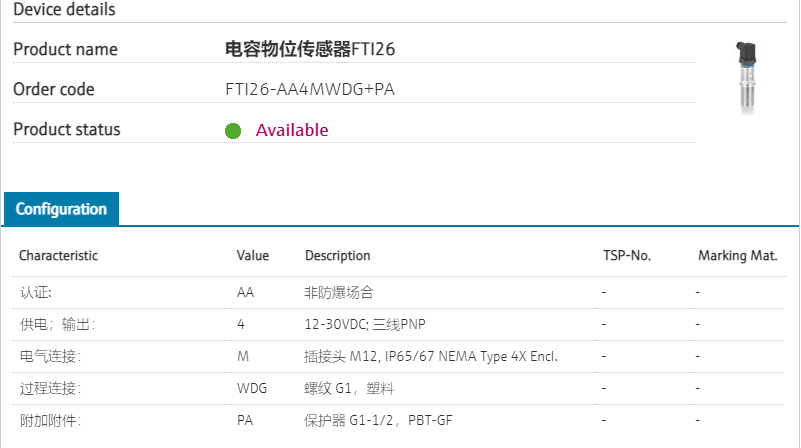
Task: Click the product name 电容物位传感器FTI26
Action: (318, 49)
